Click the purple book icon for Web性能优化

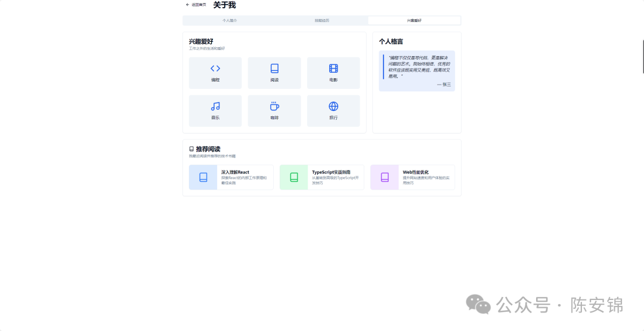pos(385,177)
